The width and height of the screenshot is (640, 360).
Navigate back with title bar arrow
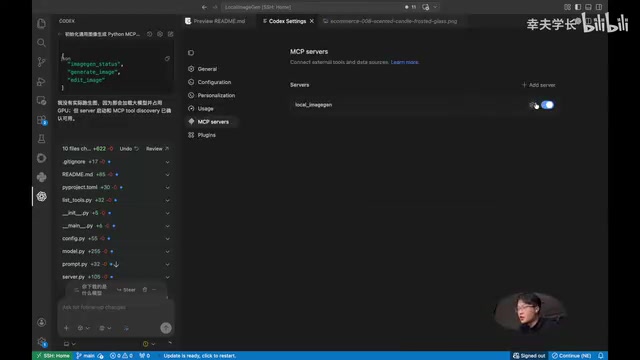click(204, 7)
